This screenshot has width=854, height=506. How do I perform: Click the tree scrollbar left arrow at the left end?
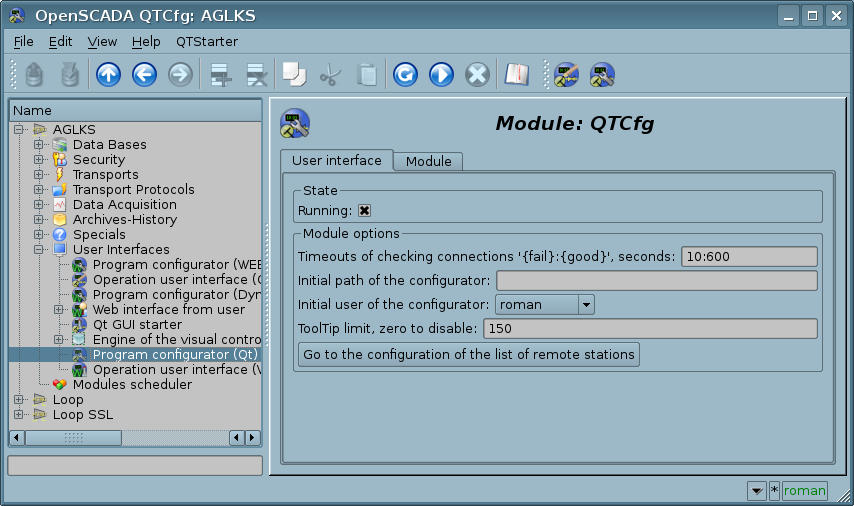coord(17,437)
